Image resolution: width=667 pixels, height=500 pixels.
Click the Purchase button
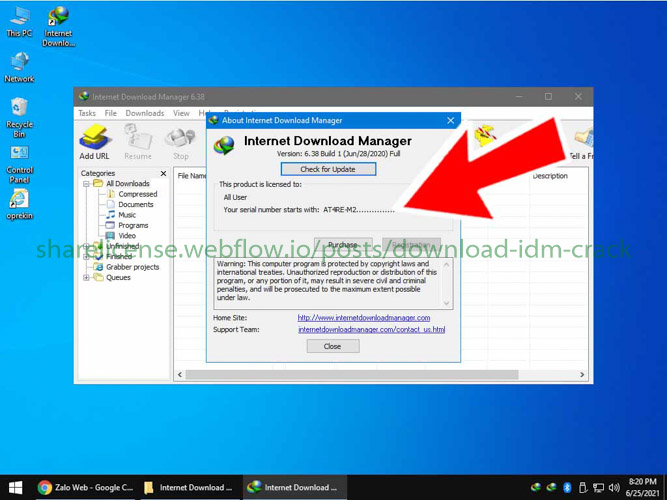[343, 244]
